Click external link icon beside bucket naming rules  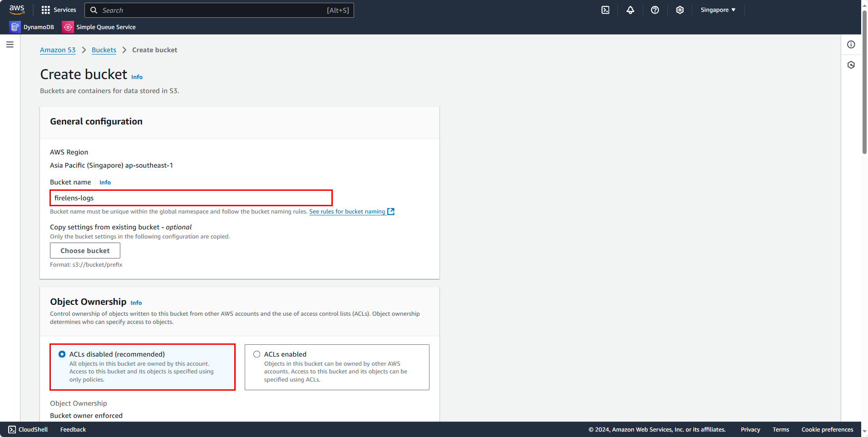(x=391, y=212)
